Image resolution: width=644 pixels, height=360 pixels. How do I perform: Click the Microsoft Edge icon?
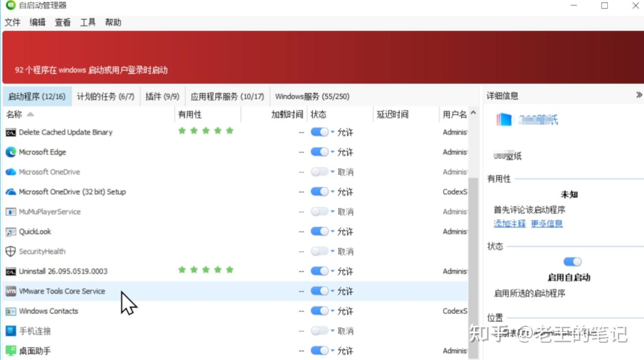click(x=11, y=152)
